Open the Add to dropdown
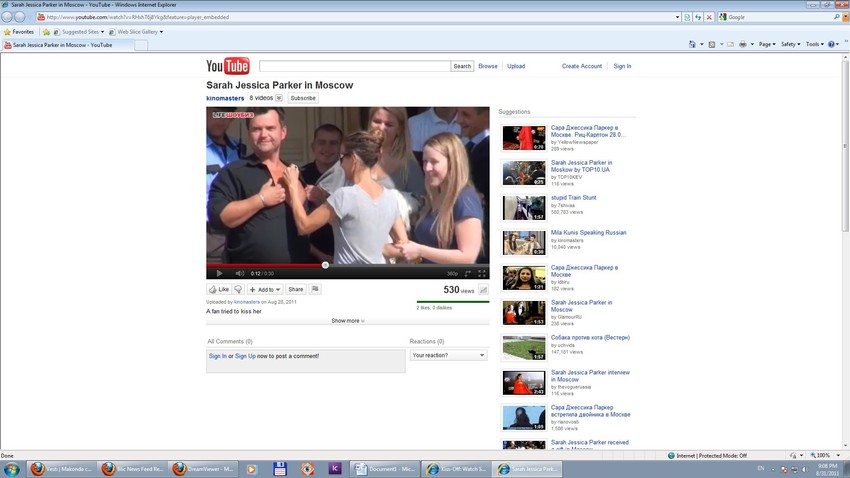This screenshot has height=478, width=850. [265, 289]
